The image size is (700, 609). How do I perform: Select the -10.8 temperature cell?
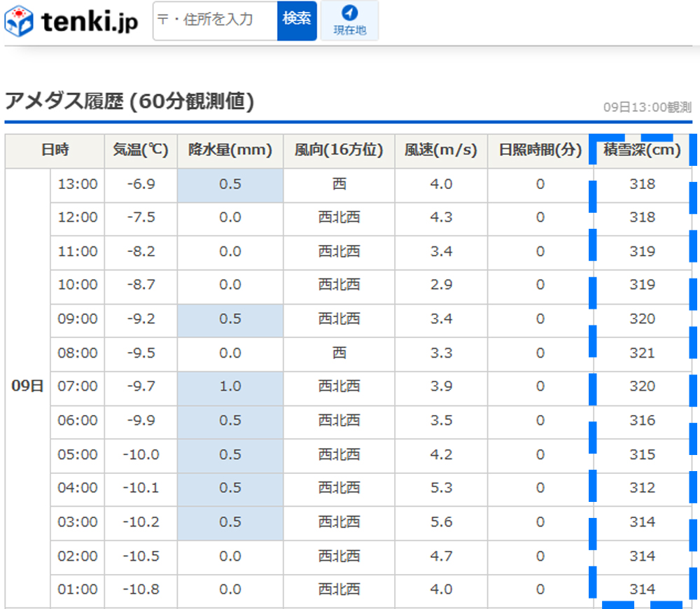click(x=141, y=590)
